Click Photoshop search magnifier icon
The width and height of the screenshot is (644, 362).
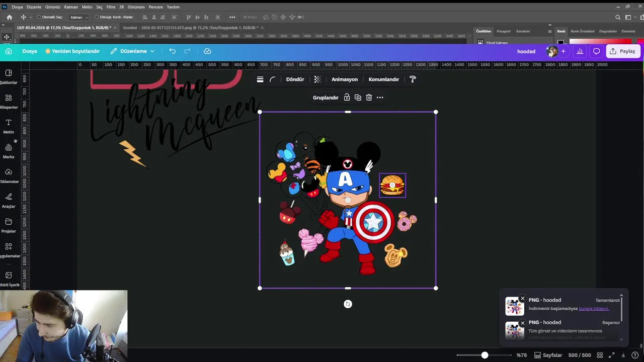point(618,17)
